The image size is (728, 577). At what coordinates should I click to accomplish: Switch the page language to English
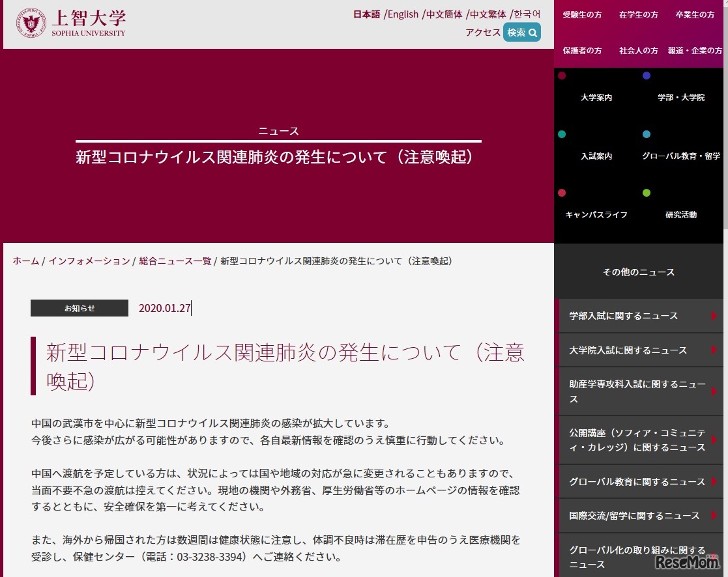click(x=403, y=14)
